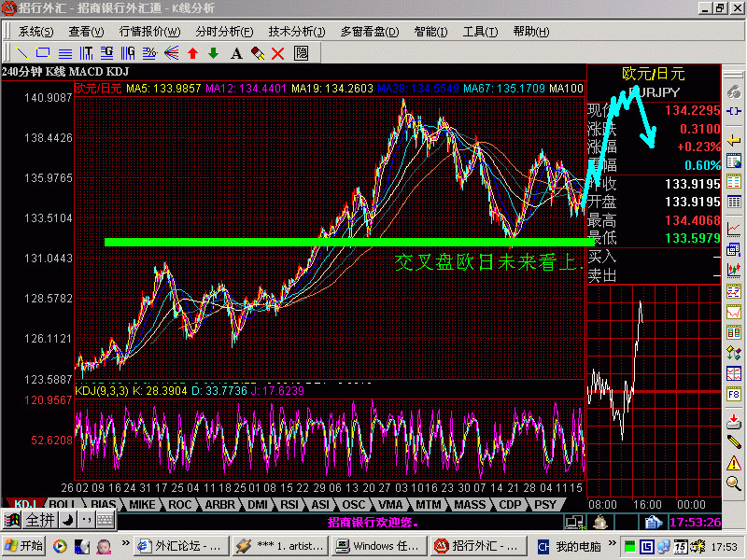The image size is (747, 560).
Task: Click the network computers status bar icon
Action: [x=575, y=523]
